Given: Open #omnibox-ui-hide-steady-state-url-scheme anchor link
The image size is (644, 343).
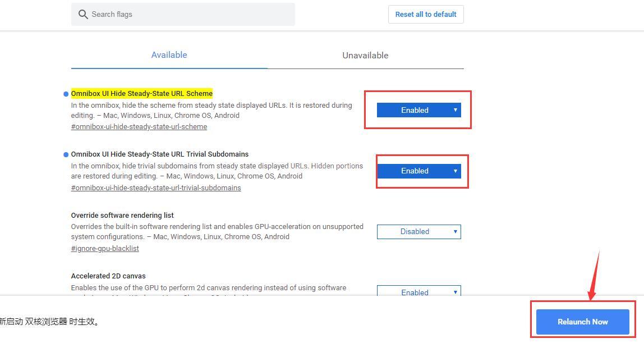Looking at the screenshot, I should click(x=139, y=127).
